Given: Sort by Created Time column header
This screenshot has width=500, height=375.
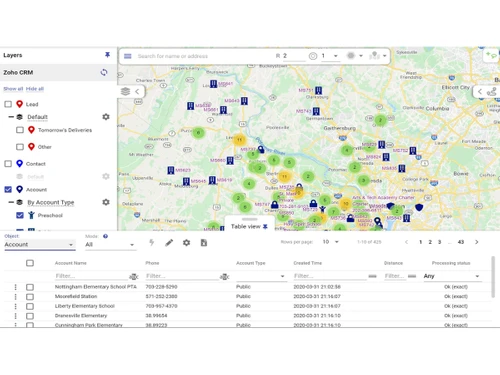Looking at the screenshot, I should pos(308,263).
